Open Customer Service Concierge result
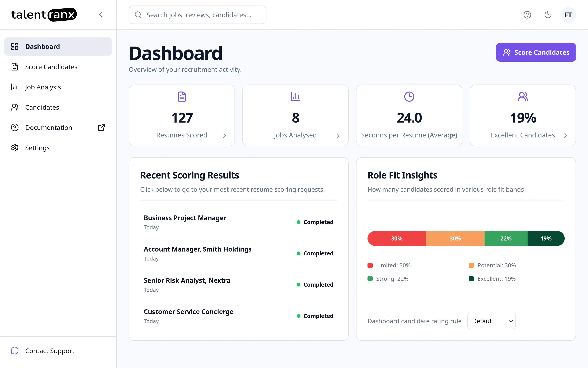 click(x=239, y=316)
